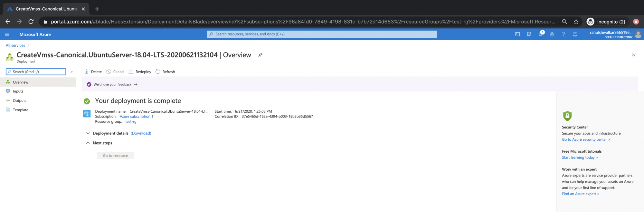The width and height of the screenshot is (644, 212).
Task: Open the Azure subscription 1 link
Action: tap(137, 116)
